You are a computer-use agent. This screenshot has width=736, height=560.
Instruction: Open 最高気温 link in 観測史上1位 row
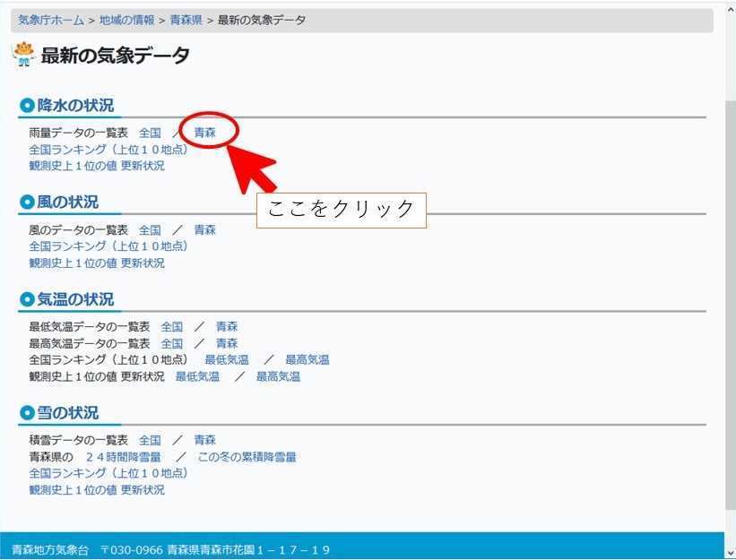(278, 376)
